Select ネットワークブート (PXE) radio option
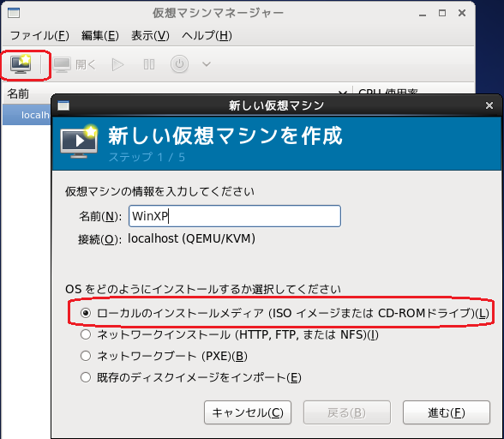Screen dimensions: 504x439 [164, 356]
